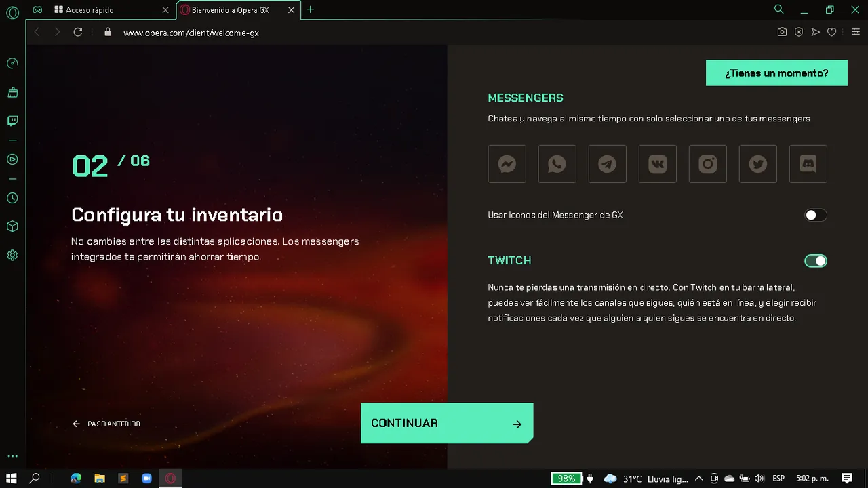The height and width of the screenshot is (488, 868).
Task: Disable the Twitch toggle switch
Action: (816, 260)
